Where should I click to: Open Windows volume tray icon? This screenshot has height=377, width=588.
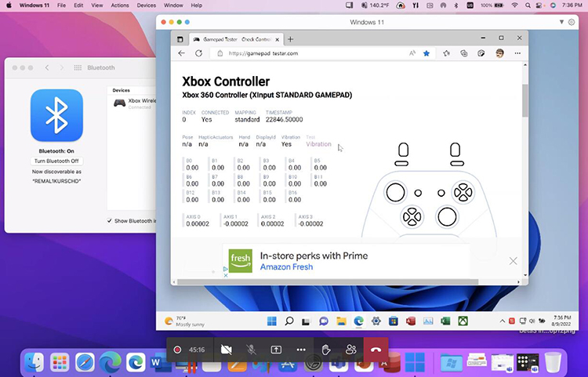tap(532, 321)
